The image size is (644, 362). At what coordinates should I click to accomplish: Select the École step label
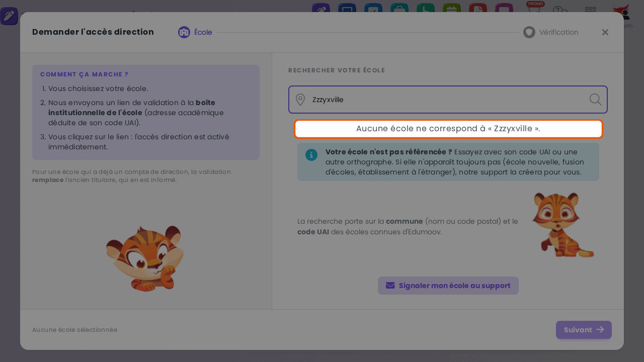[x=203, y=32]
